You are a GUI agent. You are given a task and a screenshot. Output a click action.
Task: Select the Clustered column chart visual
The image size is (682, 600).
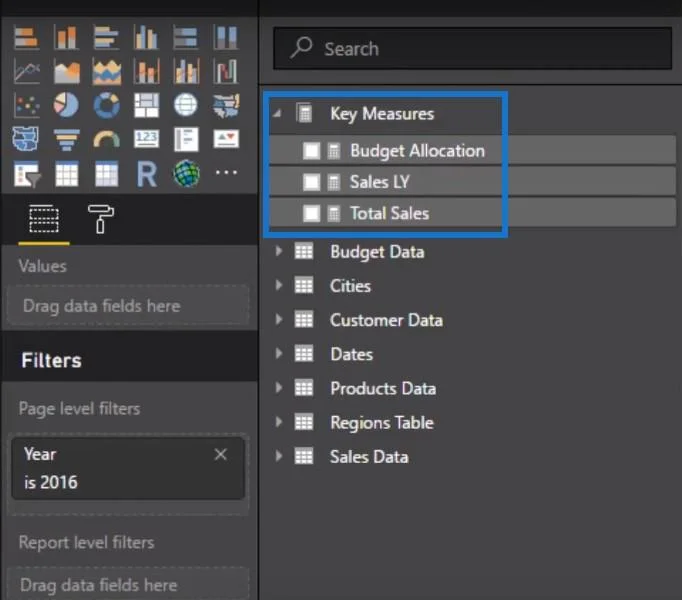146,37
